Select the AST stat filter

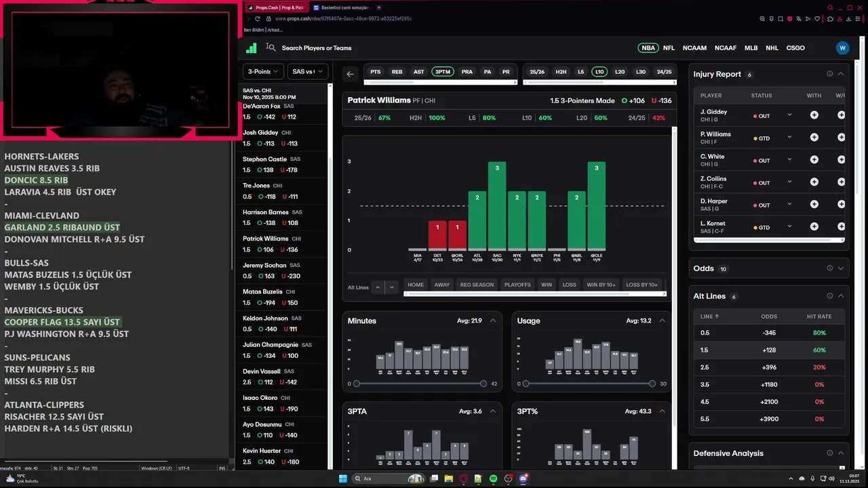419,72
